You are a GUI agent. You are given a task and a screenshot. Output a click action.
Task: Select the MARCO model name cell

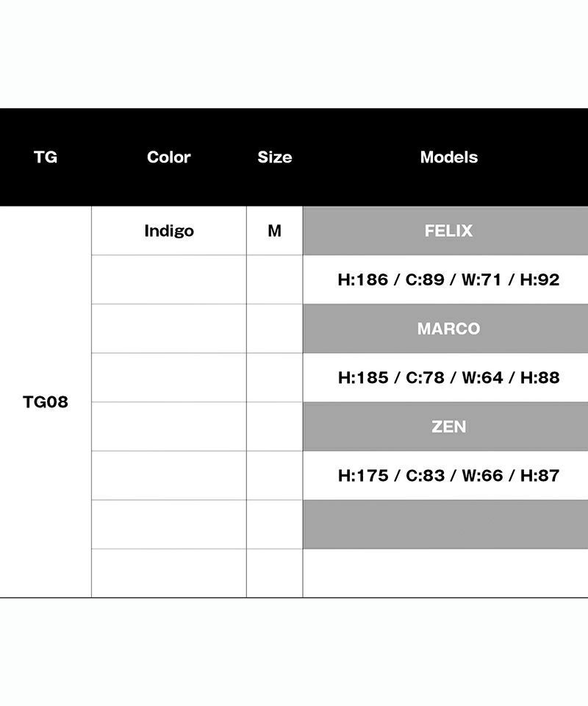tap(448, 329)
